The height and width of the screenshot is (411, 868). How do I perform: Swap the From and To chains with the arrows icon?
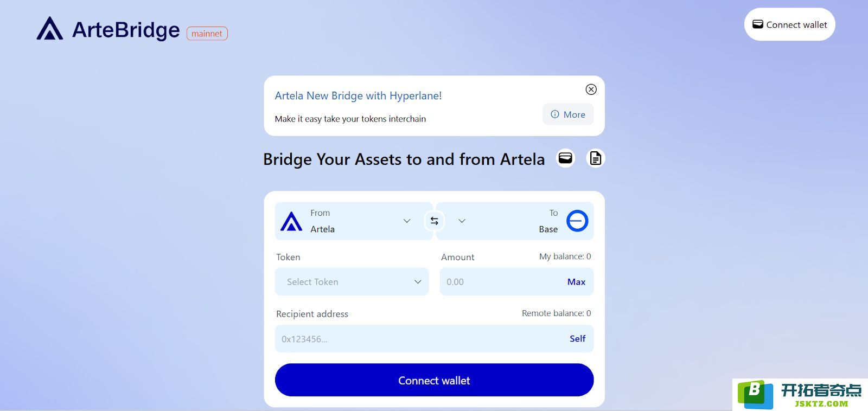point(435,221)
